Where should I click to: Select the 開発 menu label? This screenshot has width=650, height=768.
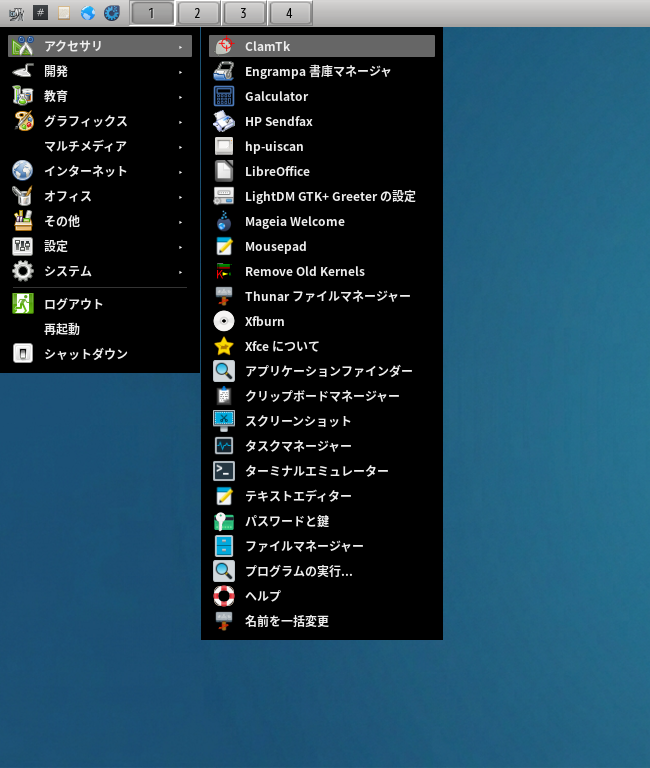[56, 71]
